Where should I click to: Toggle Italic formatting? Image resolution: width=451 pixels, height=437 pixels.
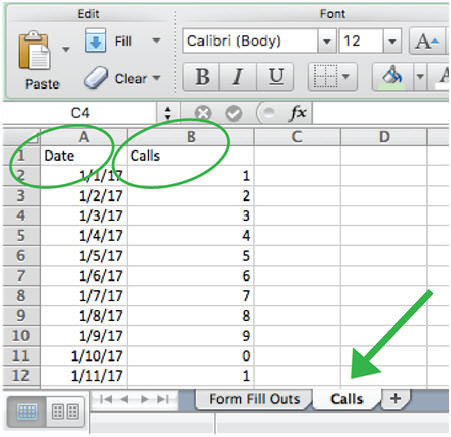tap(238, 77)
